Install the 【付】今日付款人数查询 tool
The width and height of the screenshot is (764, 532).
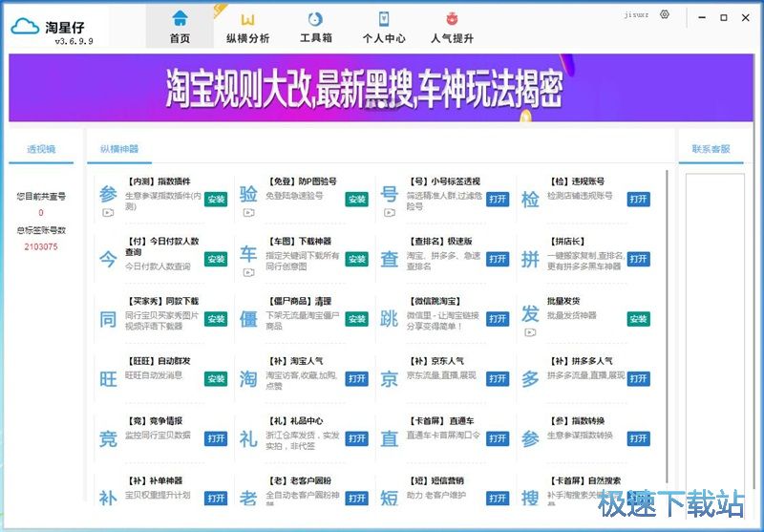coord(216,259)
